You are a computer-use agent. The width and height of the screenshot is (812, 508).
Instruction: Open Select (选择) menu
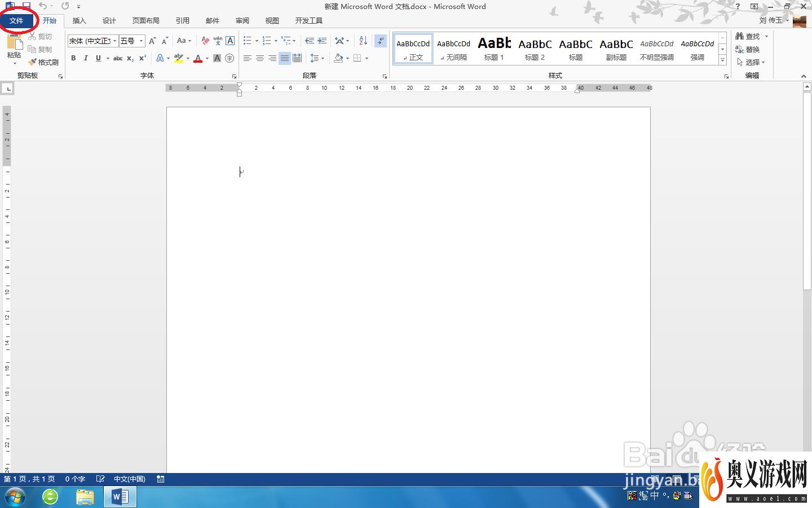pyautogui.click(x=751, y=62)
